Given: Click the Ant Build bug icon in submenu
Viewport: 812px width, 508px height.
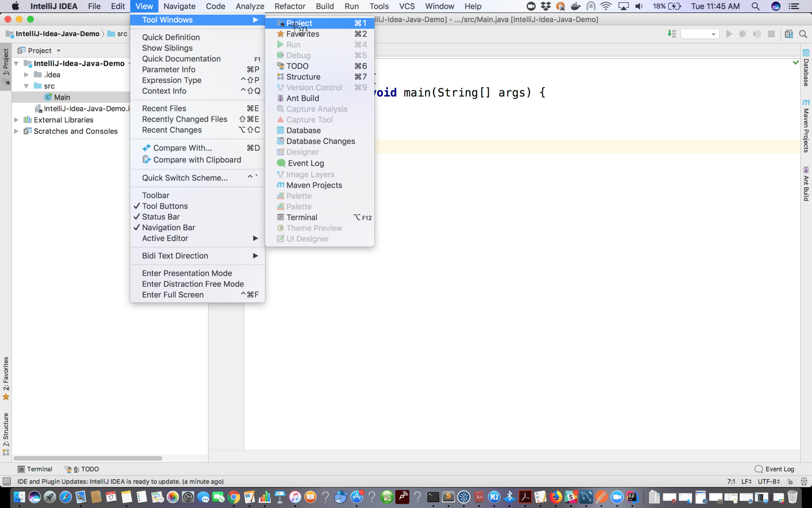Looking at the screenshot, I should tap(280, 98).
